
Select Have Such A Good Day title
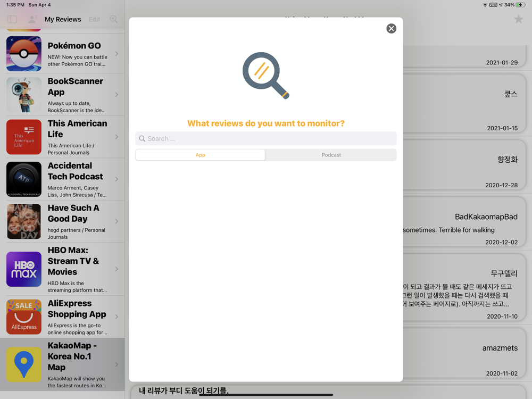click(x=73, y=213)
